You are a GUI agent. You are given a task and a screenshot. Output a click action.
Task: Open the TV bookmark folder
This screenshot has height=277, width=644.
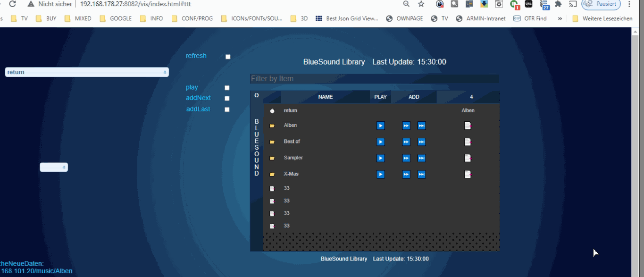[x=19, y=18]
